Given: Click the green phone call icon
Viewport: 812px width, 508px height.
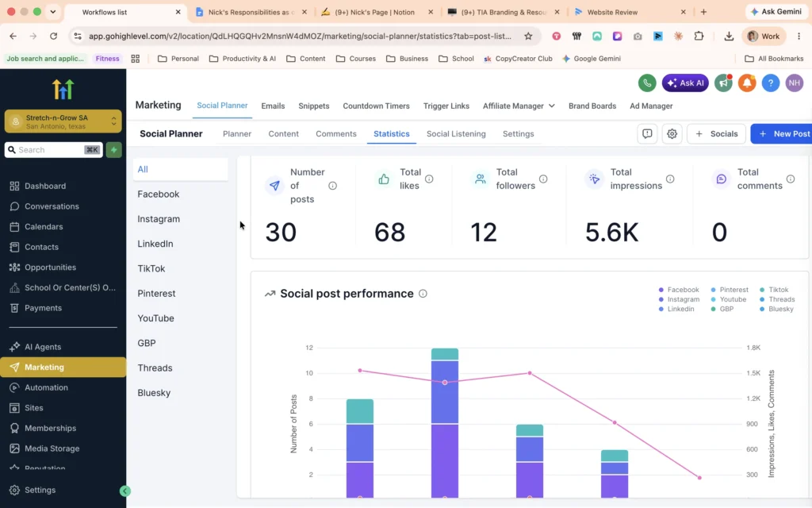Looking at the screenshot, I should (647, 83).
